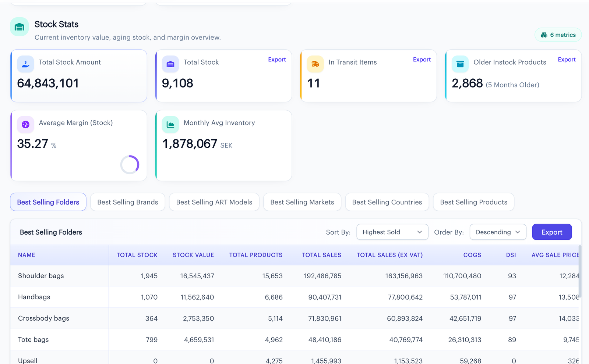The width and height of the screenshot is (589, 364).
Task: Click the Average Margin circular progress ring
Action: 130,165
